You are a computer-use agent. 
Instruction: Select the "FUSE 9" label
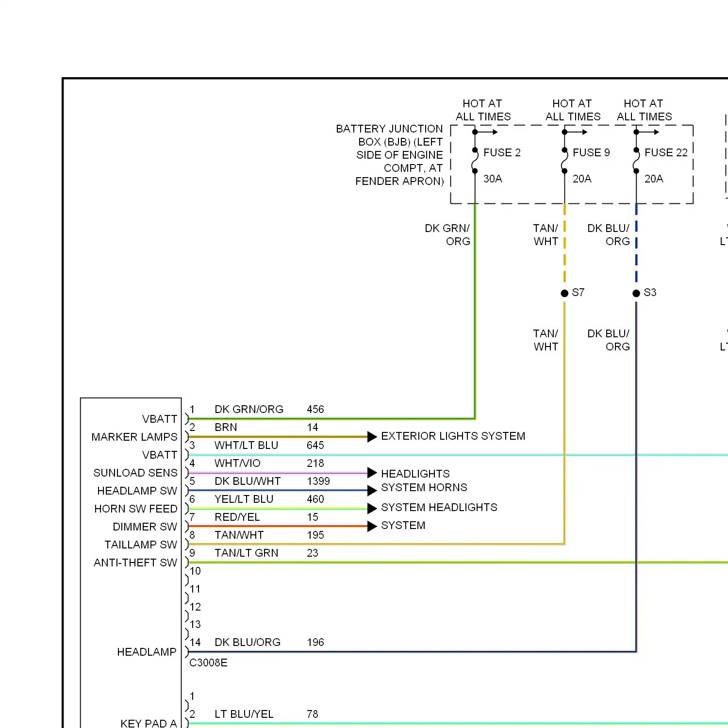click(x=591, y=152)
